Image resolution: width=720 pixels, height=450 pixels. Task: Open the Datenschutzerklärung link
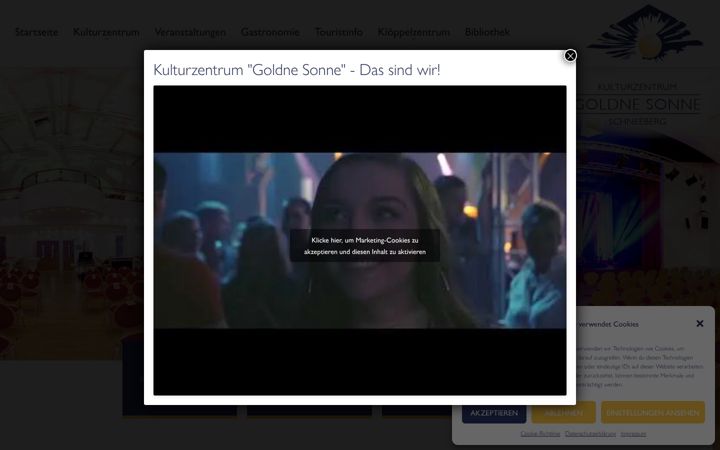coord(590,433)
